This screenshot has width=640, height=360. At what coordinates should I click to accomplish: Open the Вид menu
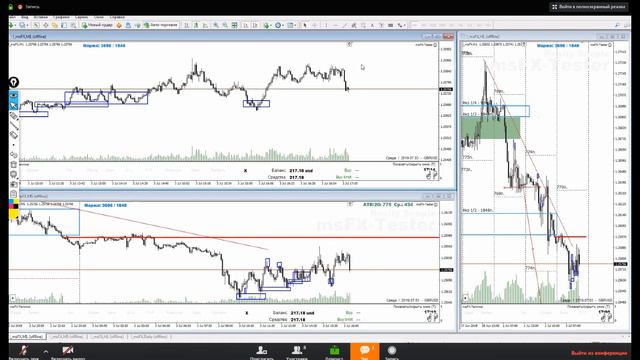(x=24, y=17)
